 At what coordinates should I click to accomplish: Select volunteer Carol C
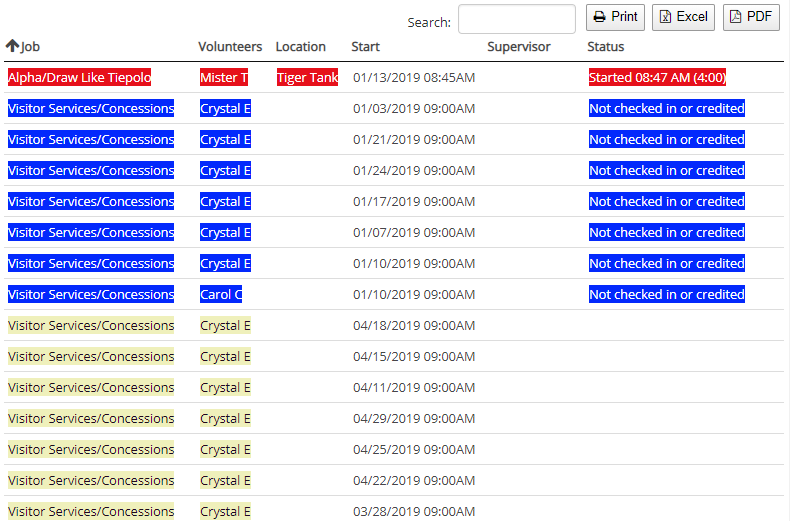[x=221, y=295]
